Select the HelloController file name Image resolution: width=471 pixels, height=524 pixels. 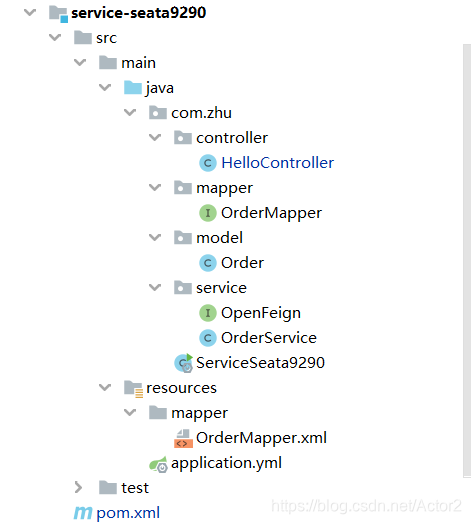[278, 163]
